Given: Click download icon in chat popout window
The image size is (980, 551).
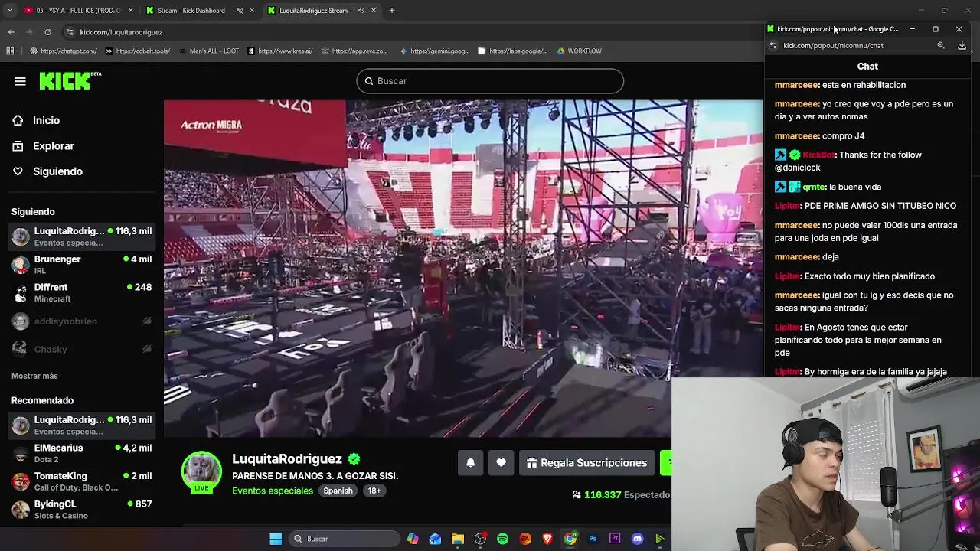Looking at the screenshot, I should tap(962, 46).
